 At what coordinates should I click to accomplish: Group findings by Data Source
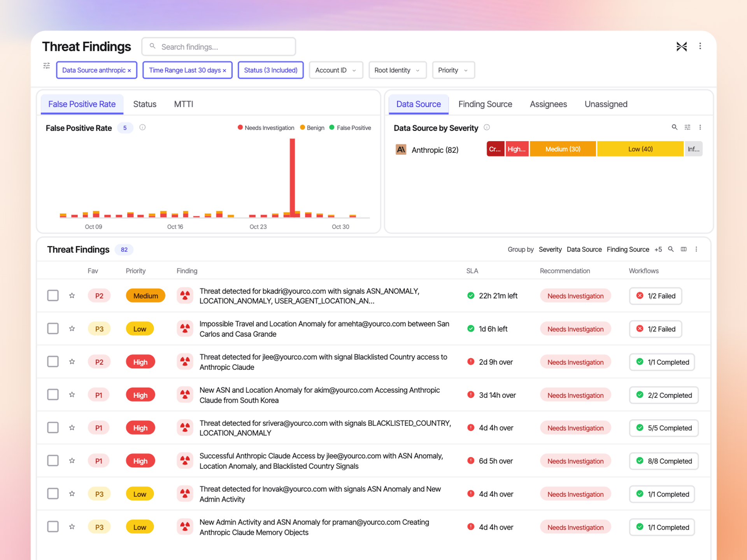tap(584, 250)
